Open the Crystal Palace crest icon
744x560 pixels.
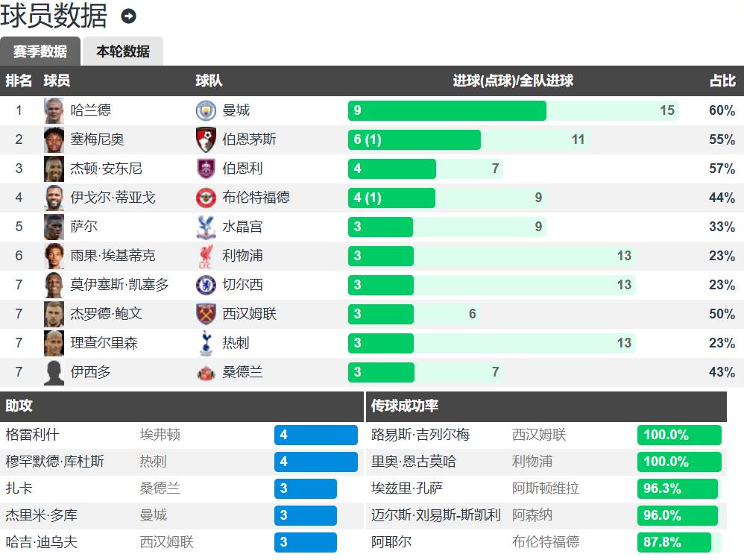point(206,227)
